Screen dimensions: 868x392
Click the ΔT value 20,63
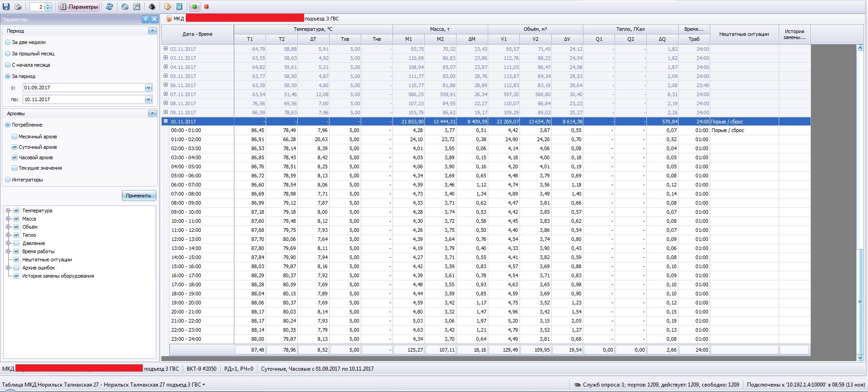[x=321, y=139]
